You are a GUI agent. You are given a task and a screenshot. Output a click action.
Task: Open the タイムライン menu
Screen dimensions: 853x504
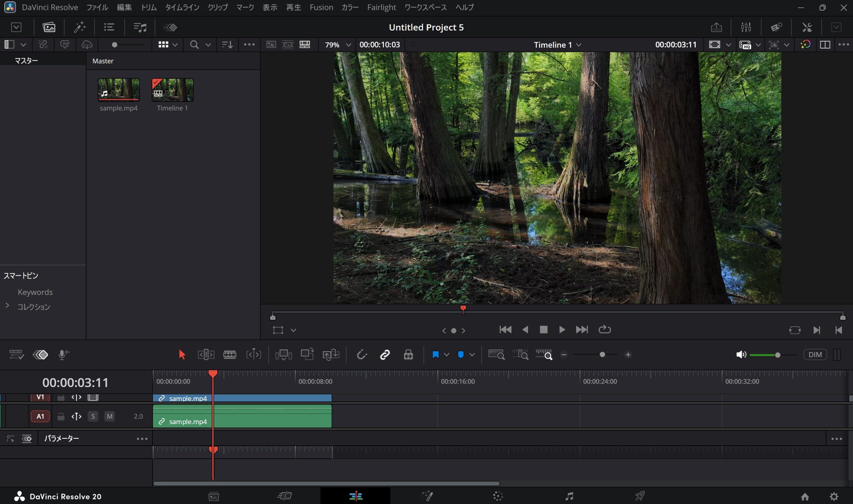[182, 7]
